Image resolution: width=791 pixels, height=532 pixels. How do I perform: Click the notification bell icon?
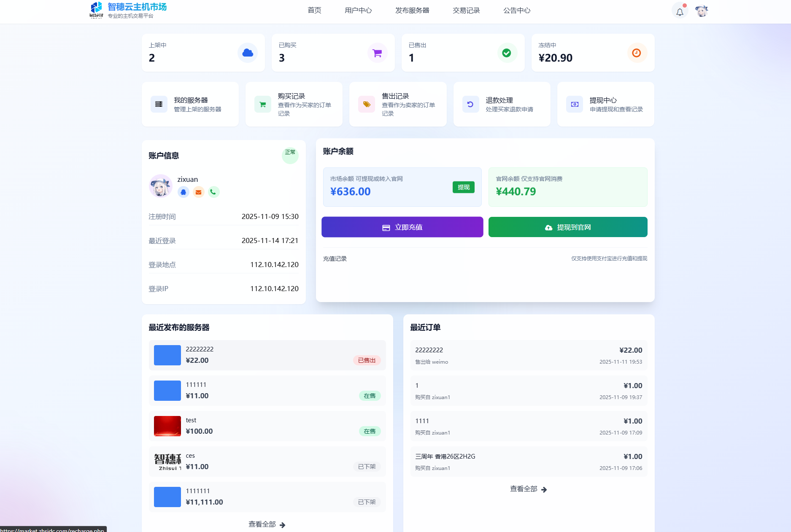(680, 11)
